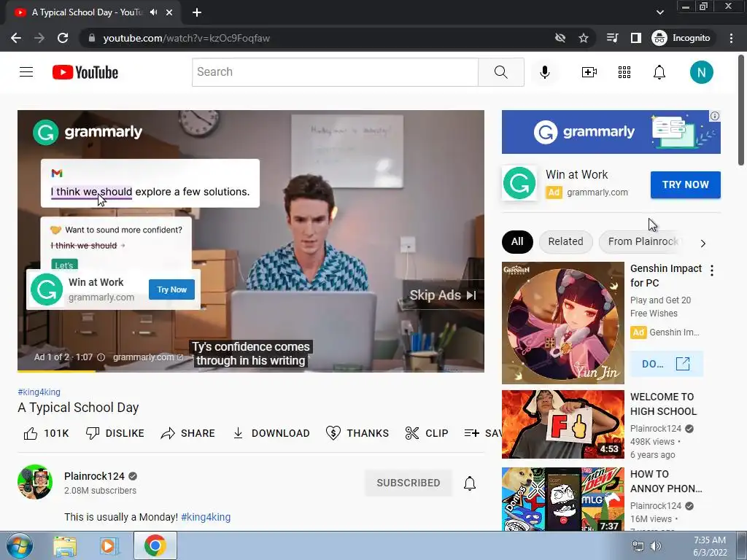Open the tab search dropdown arrow
Image resolution: width=747 pixels, height=560 pixels.
click(659, 12)
